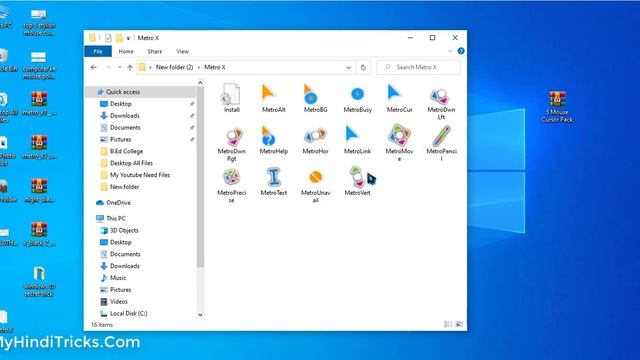The height and width of the screenshot is (360, 640).
Task: Expand the ribbon chevron
Action: coord(450,51)
